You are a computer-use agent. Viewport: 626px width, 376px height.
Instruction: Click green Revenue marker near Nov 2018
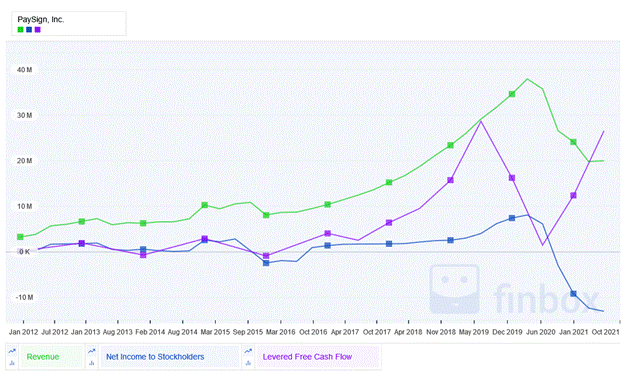pos(450,145)
